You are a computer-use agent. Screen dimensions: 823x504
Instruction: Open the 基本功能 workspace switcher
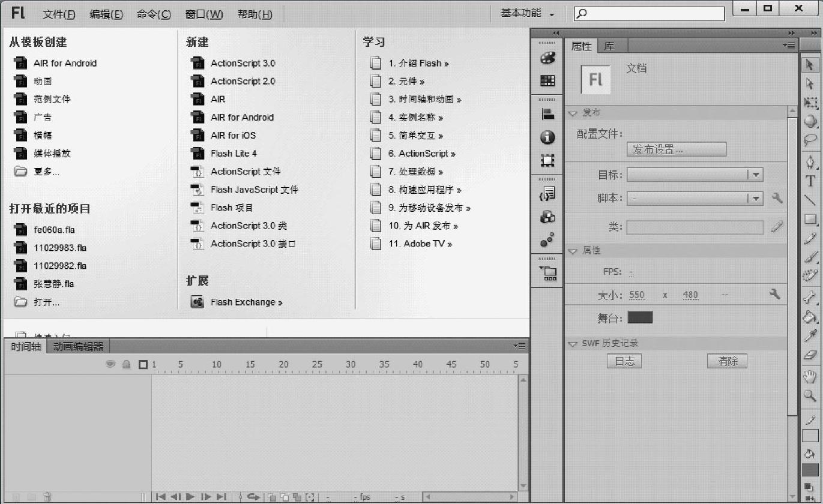coord(528,13)
